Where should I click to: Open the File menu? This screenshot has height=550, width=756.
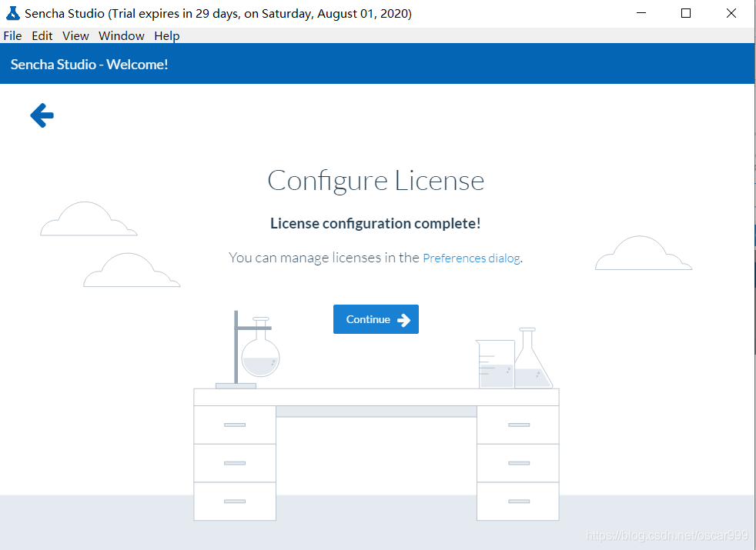tap(12, 35)
